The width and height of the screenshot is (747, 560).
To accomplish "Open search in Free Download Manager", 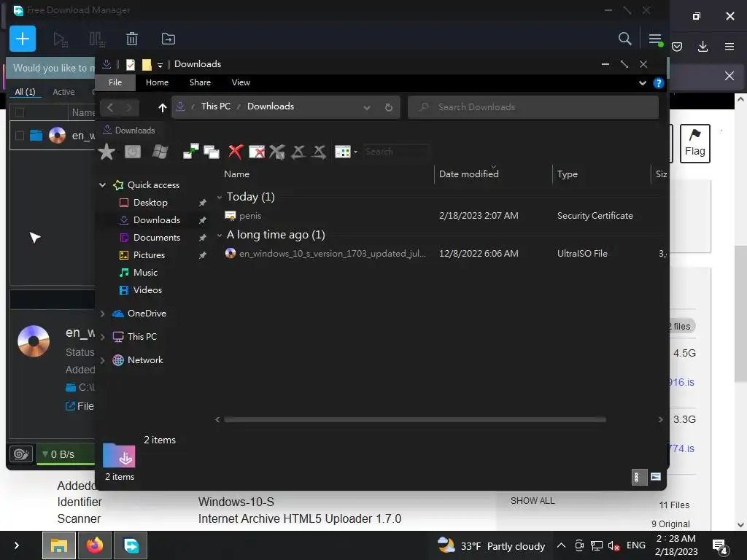I will tap(624, 39).
